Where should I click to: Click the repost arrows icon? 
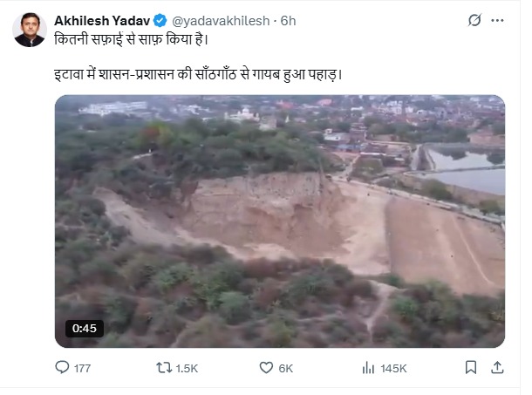click(162, 368)
